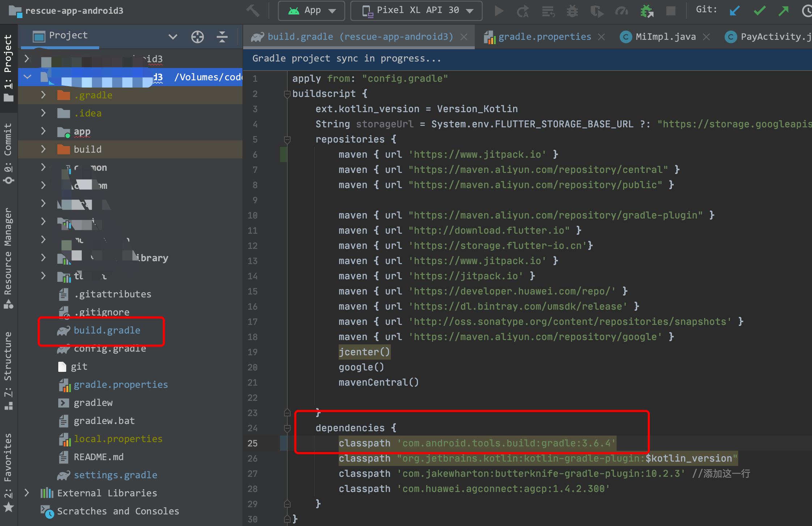The height and width of the screenshot is (526, 812).
Task: Open the Pixel XL API 30 device dropdown
Action: pyautogui.click(x=416, y=11)
